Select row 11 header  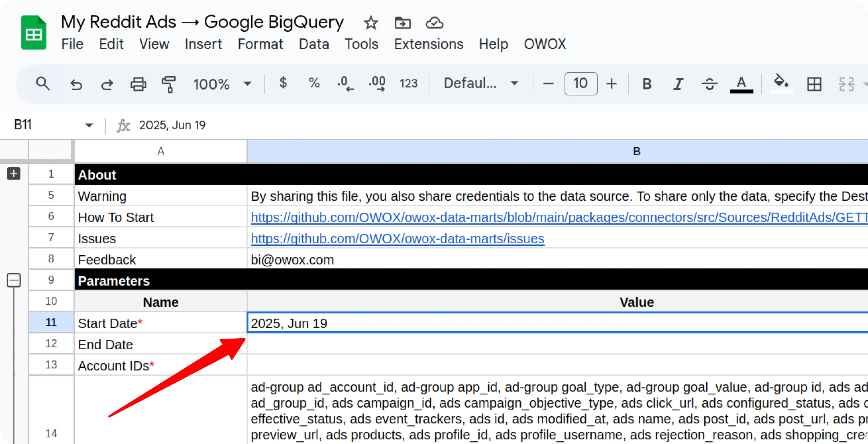pyautogui.click(x=51, y=323)
